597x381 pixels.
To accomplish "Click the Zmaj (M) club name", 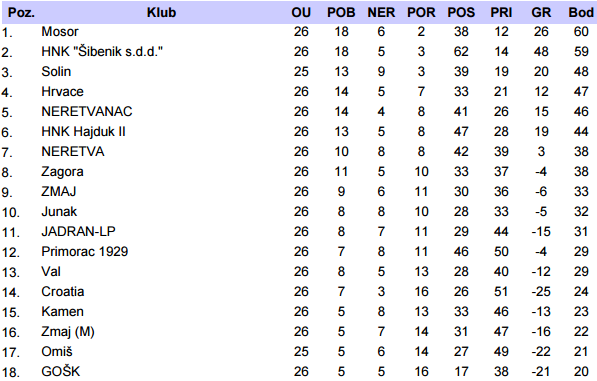I will (68, 332).
